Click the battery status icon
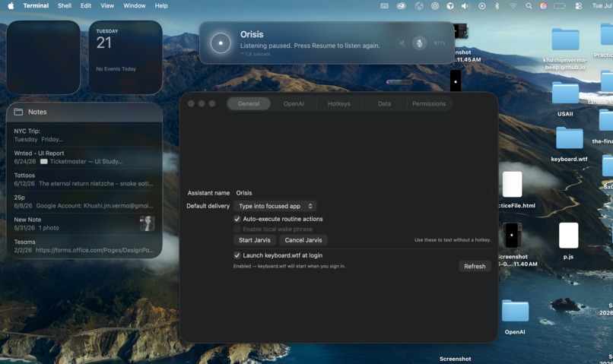Screen dimensions: 613x364 [x=560, y=6]
